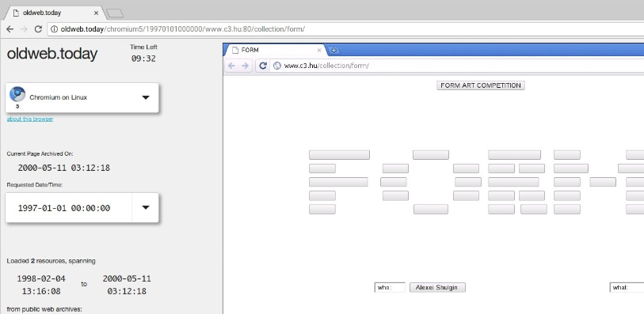Close the inner FORM tab

point(319,50)
